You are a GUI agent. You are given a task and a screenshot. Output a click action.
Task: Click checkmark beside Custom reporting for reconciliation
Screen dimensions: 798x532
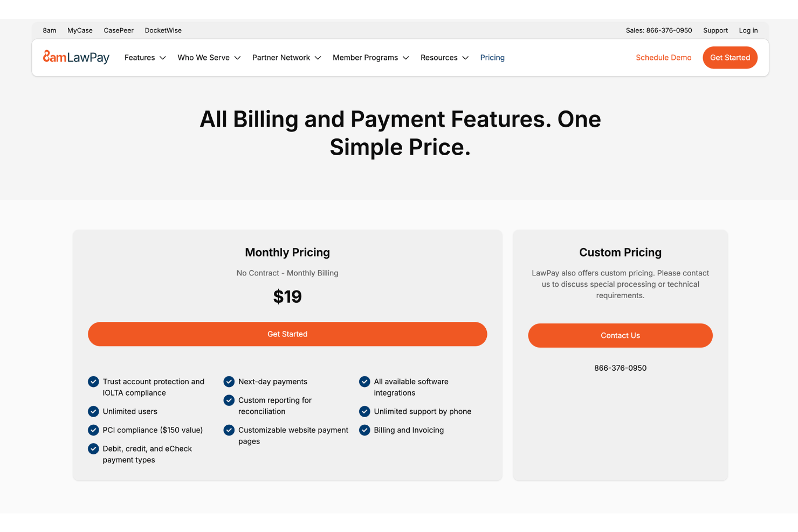(x=229, y=400)
